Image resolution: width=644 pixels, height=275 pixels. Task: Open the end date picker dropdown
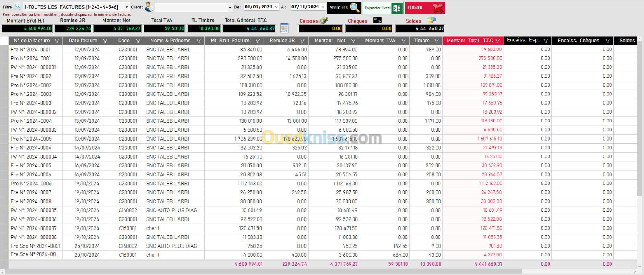click(x=322, y=7)
